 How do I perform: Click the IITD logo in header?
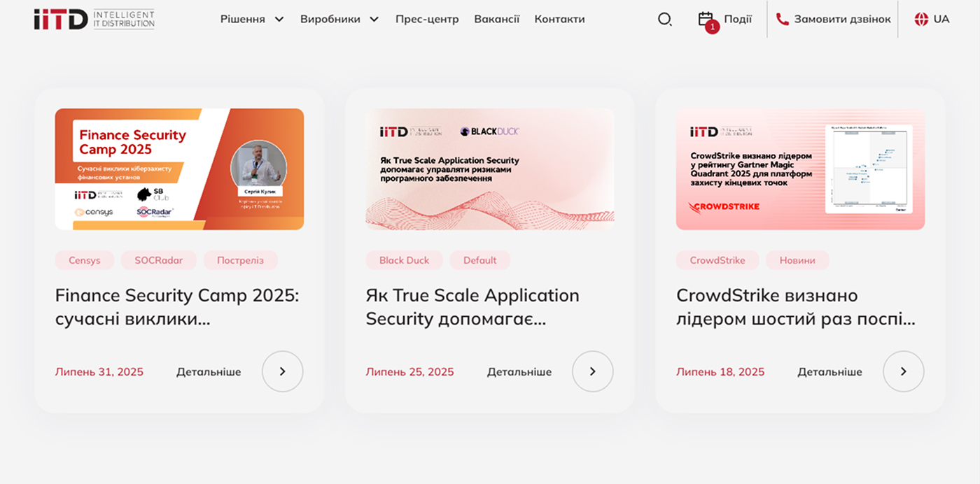click(94, 19)
